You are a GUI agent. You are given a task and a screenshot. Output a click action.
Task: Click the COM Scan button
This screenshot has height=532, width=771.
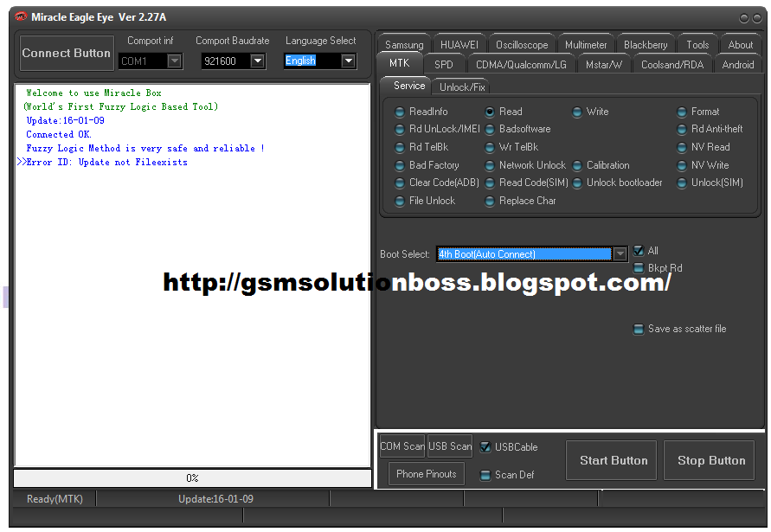pyautogui.click(x=402, y=446)
